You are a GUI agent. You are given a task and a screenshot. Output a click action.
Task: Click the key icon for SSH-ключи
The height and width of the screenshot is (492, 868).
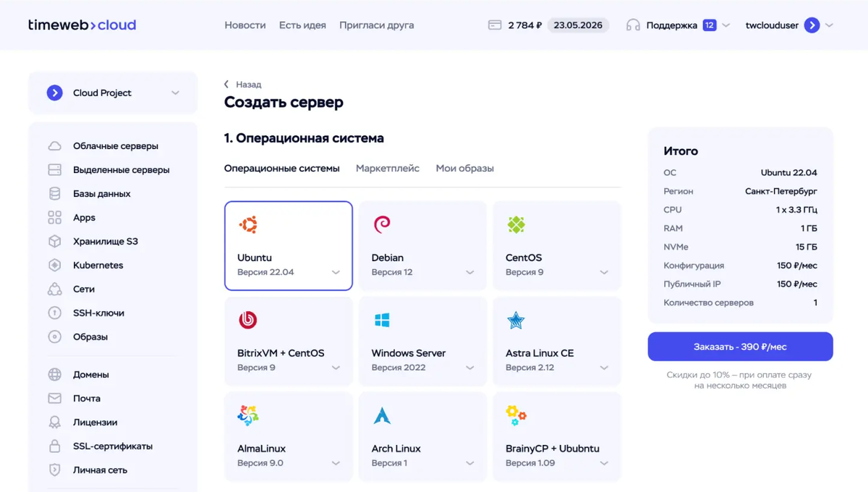tap(55, 313)
